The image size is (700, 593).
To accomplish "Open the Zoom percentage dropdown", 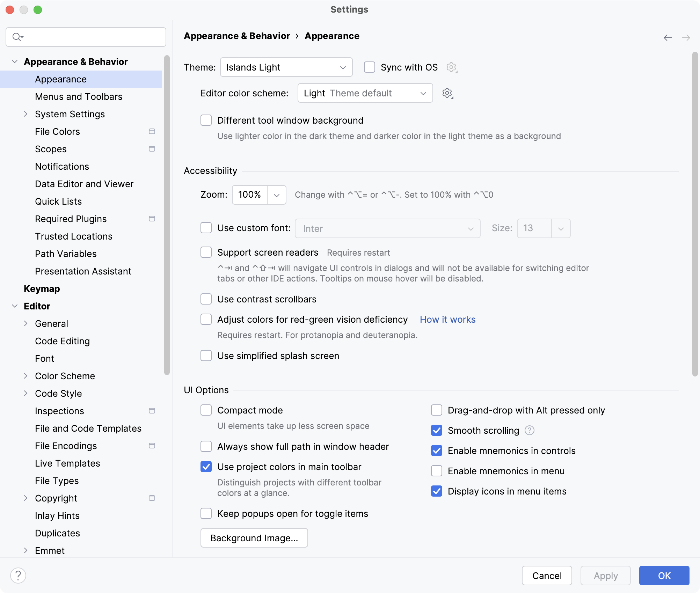I will click(276, 195).
